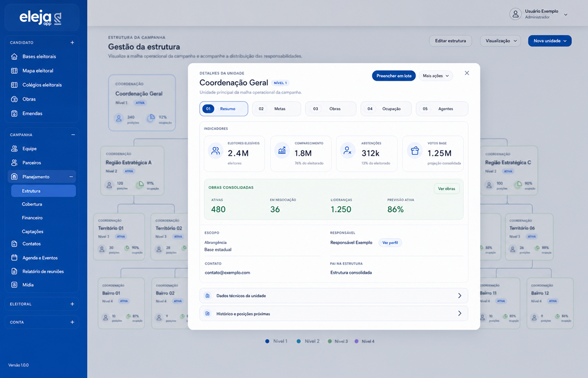
Task: Expand Dados técnicos da unidade row
Action: click(334, 295)
